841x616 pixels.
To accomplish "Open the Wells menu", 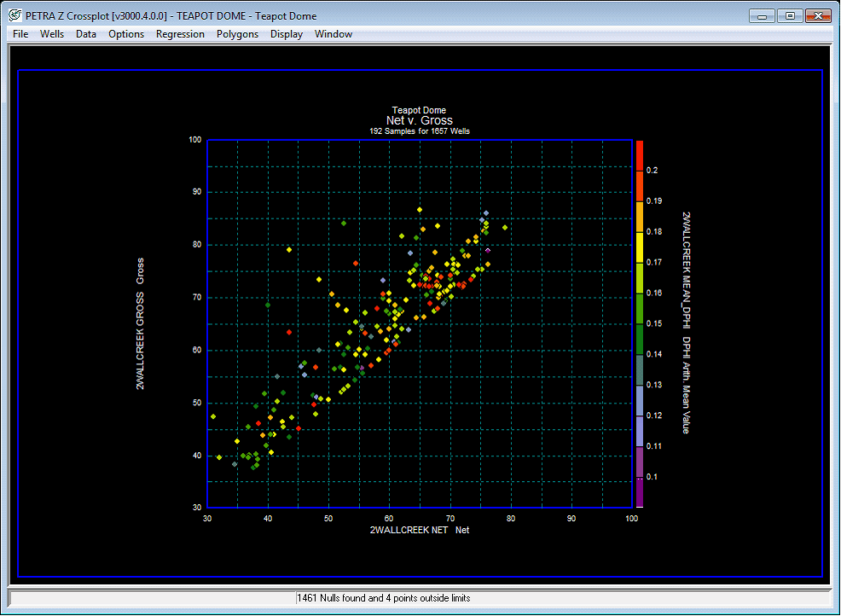I will point(51,34).
